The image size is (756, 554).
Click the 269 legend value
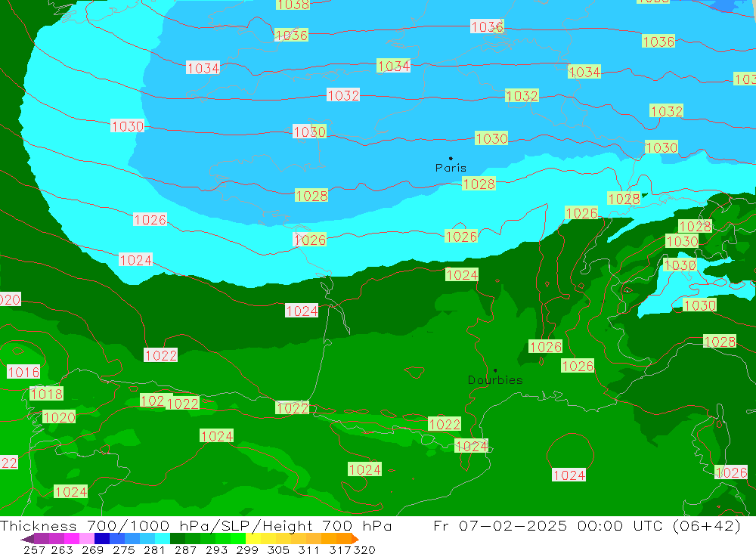tap(91, 549)
